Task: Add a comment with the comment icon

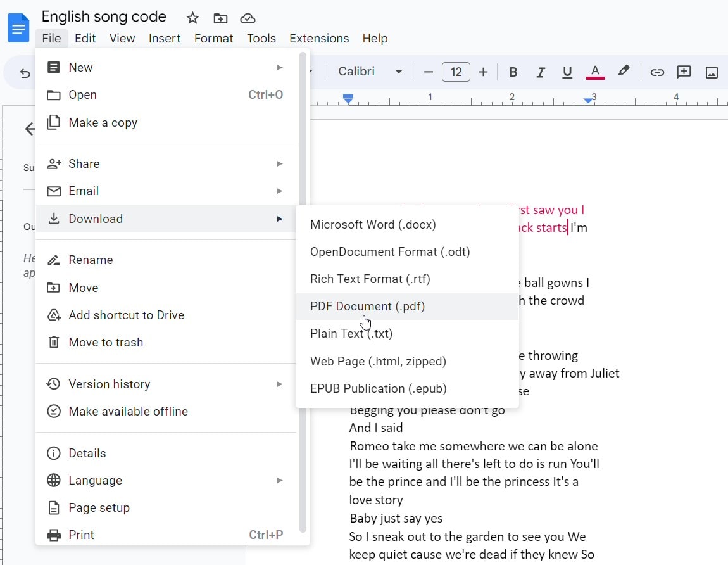Action: [x=684, y=72]
